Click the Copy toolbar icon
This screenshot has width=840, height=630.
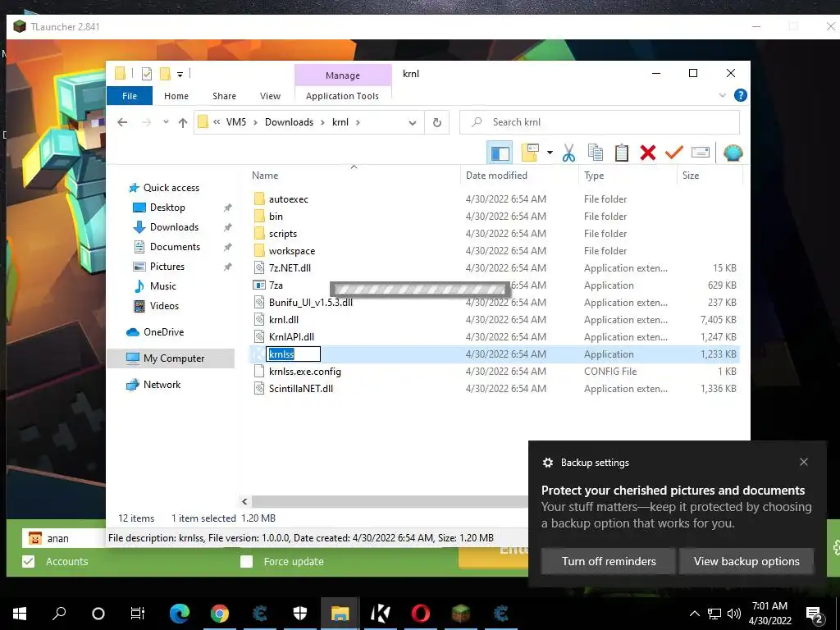(x=596, y=153)
